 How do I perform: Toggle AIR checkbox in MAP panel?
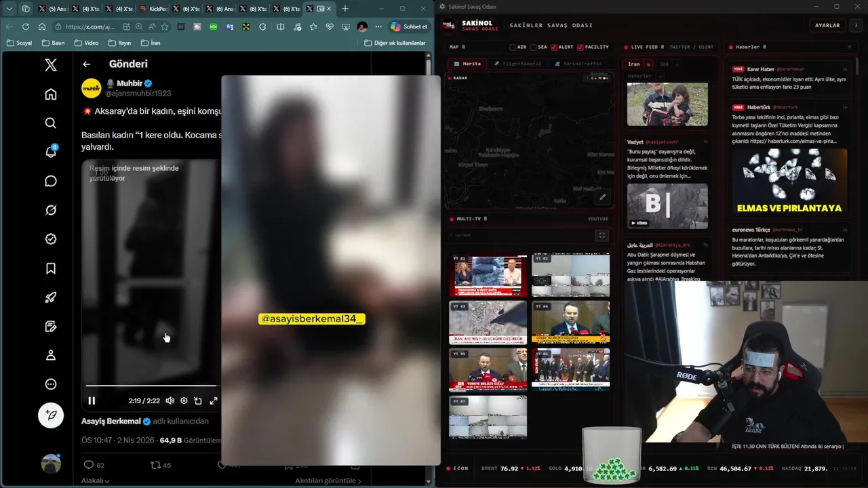[513, 47]
